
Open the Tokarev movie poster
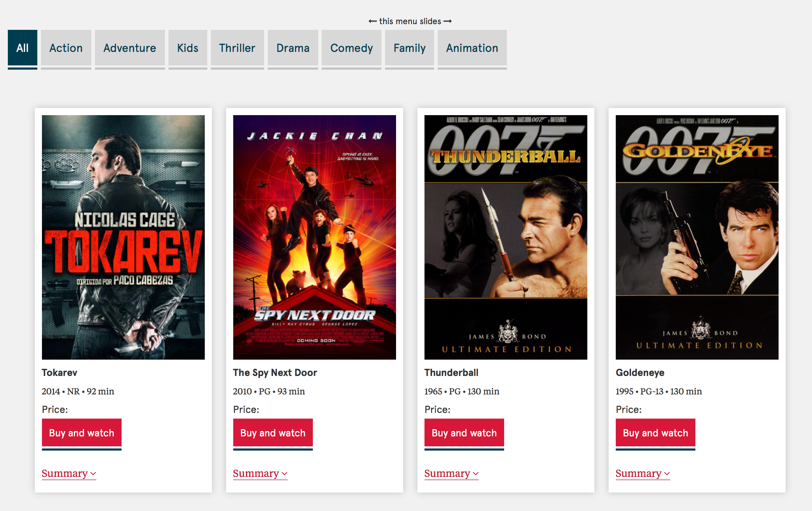click(123, 237)
